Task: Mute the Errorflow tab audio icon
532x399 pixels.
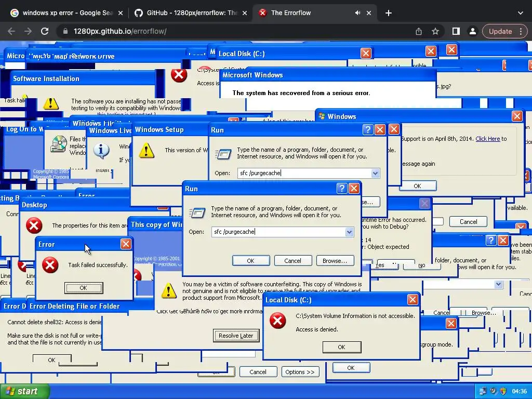Action: [357, 13]
